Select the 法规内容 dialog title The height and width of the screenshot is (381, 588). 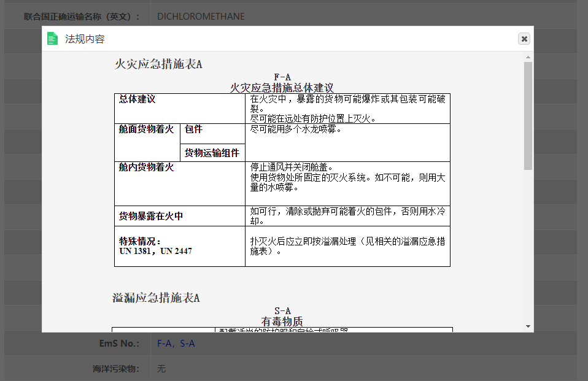(85, 39)
